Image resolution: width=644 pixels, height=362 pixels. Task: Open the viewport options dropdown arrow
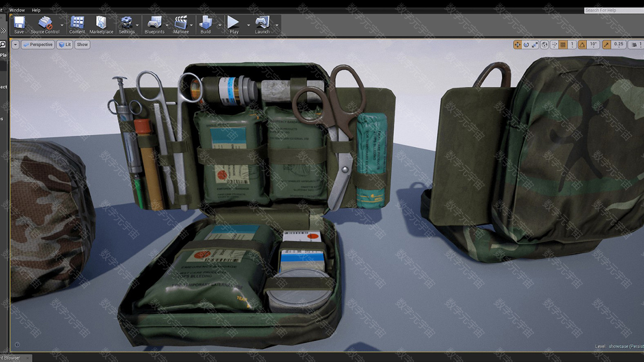[15, 45]
